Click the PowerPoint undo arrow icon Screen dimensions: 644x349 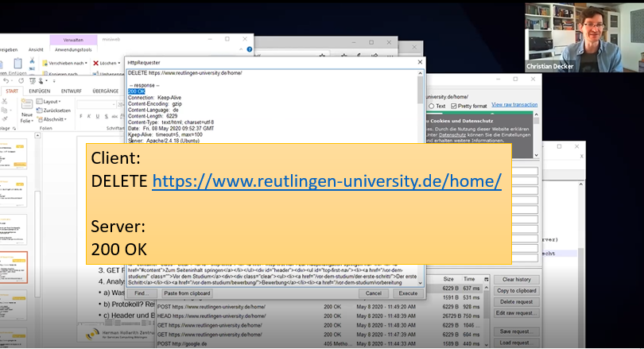coord(6,81)
